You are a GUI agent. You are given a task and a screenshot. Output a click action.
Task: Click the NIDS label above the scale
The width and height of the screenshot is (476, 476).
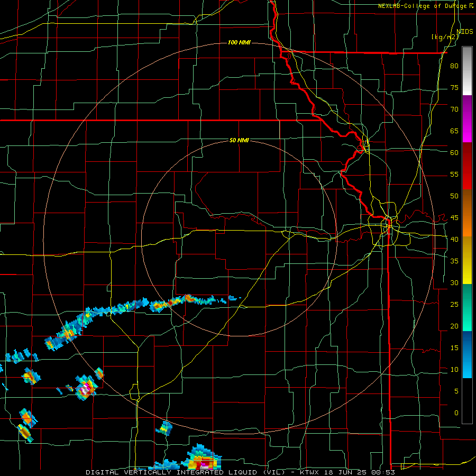(464, 31)
